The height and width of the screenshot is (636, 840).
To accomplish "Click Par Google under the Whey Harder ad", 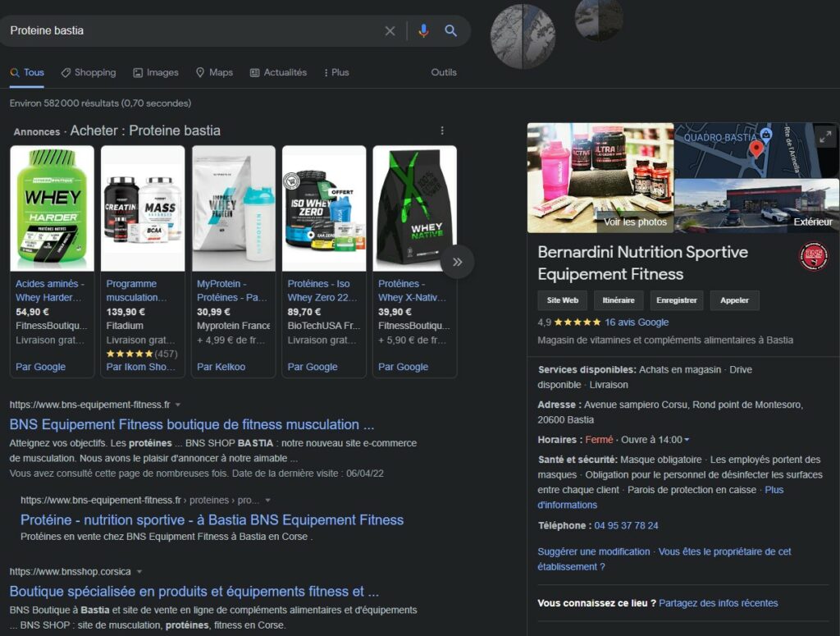I will [x=41, y=367].
